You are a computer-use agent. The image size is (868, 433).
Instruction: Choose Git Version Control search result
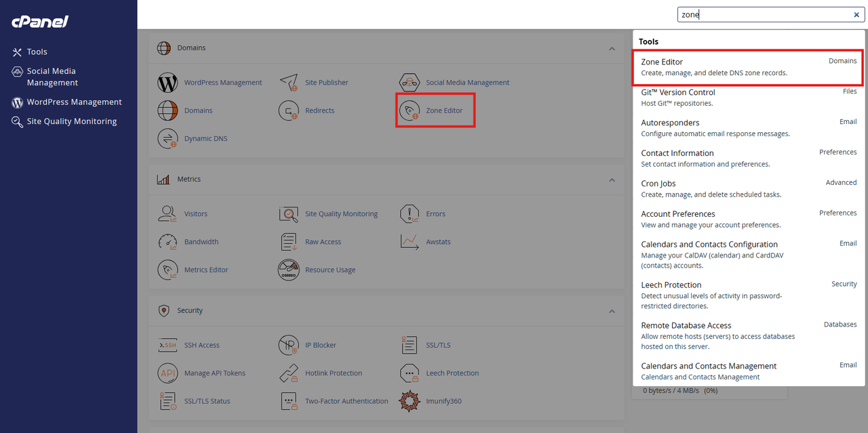749,98
